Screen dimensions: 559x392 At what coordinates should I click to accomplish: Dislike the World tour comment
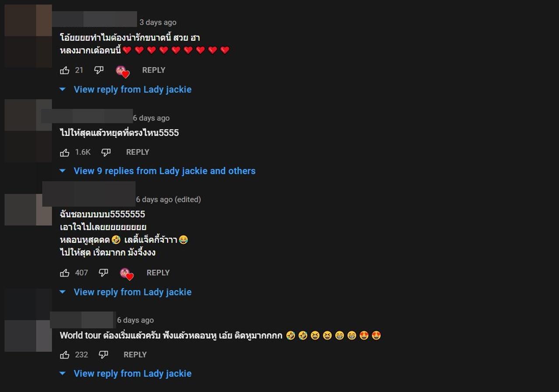[103, 355]
